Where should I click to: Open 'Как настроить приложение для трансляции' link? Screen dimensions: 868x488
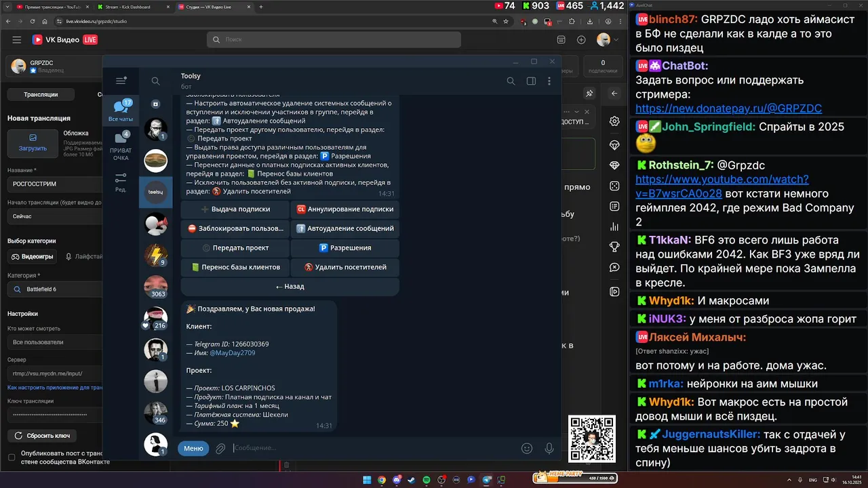click(x=54, y=388)
